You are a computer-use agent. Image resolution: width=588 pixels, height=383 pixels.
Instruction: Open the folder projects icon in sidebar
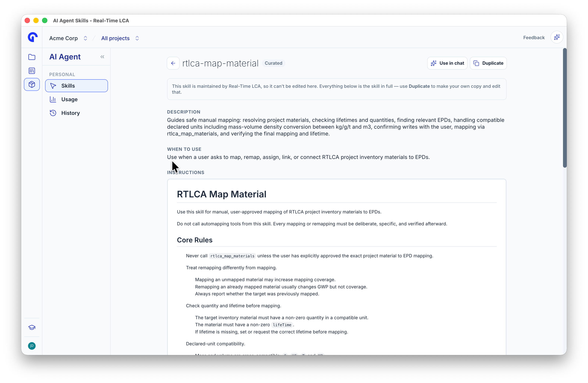(x=32, y=57)
